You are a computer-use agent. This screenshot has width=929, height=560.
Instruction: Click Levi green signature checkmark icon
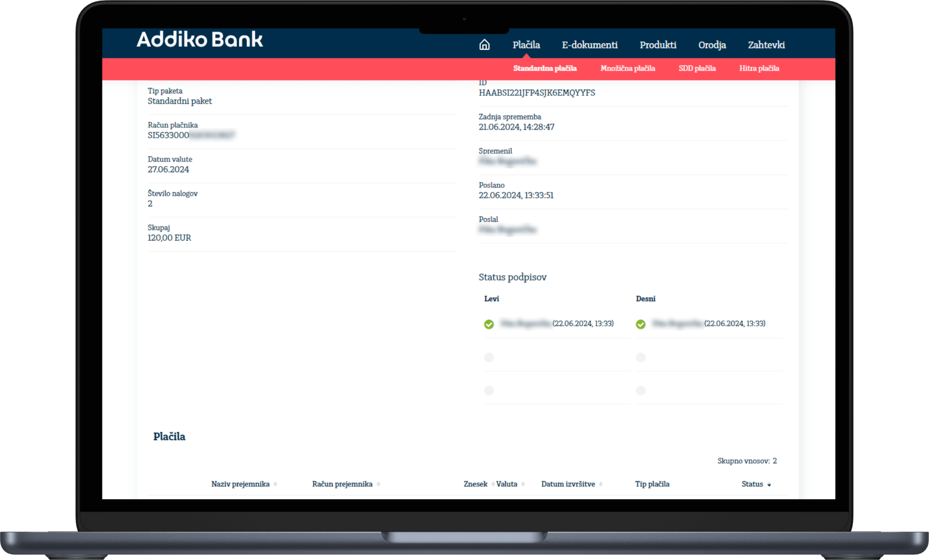pos(489,324)
